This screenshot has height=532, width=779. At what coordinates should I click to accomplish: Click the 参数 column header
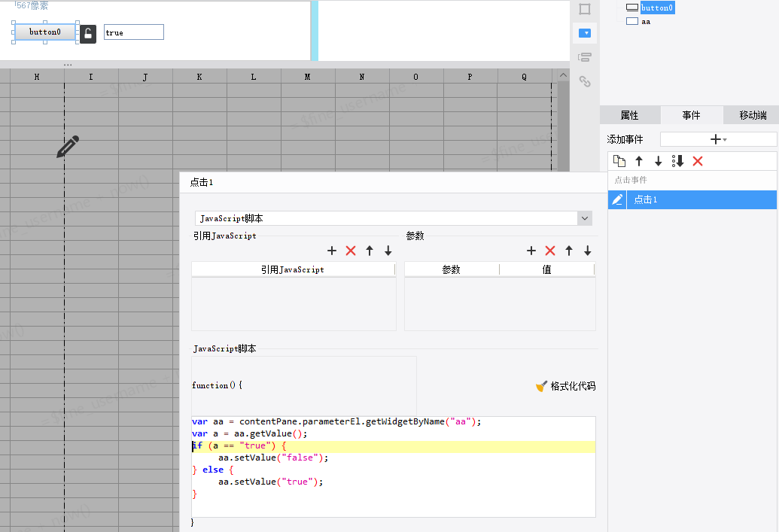pos(452,269)
